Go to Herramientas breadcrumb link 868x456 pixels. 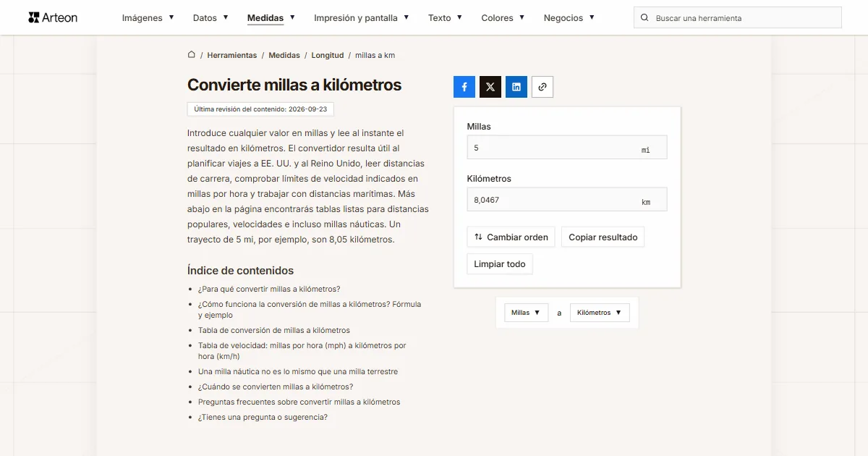[232, 55]
